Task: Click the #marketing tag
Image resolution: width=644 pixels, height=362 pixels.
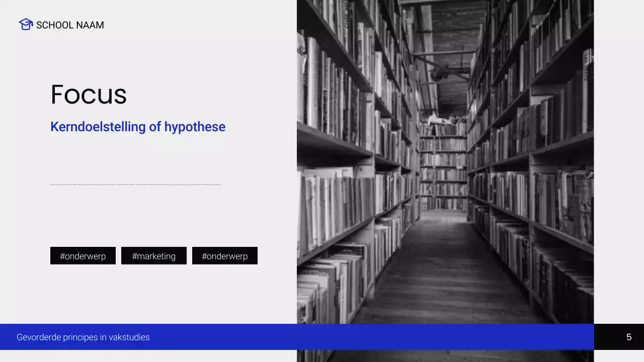Action: [x=154, y=256]
